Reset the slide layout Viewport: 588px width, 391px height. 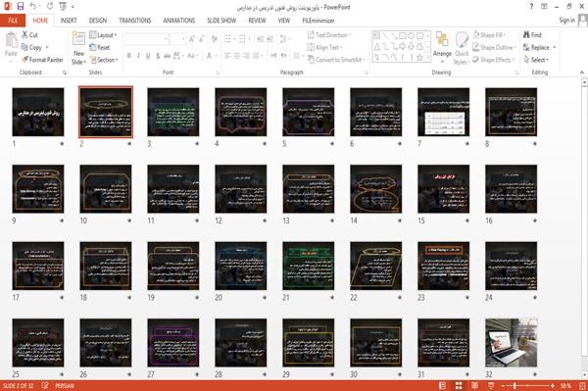pos(100,47)
